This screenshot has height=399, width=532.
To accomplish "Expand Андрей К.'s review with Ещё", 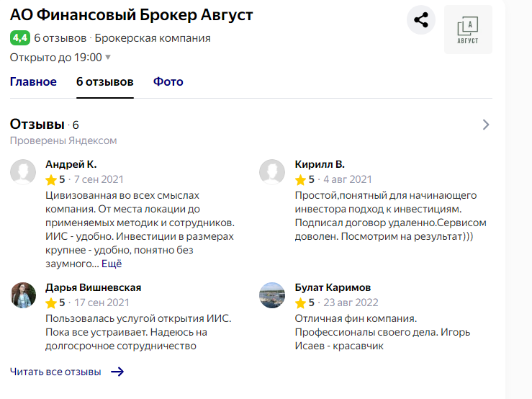I will click(112, 264).
